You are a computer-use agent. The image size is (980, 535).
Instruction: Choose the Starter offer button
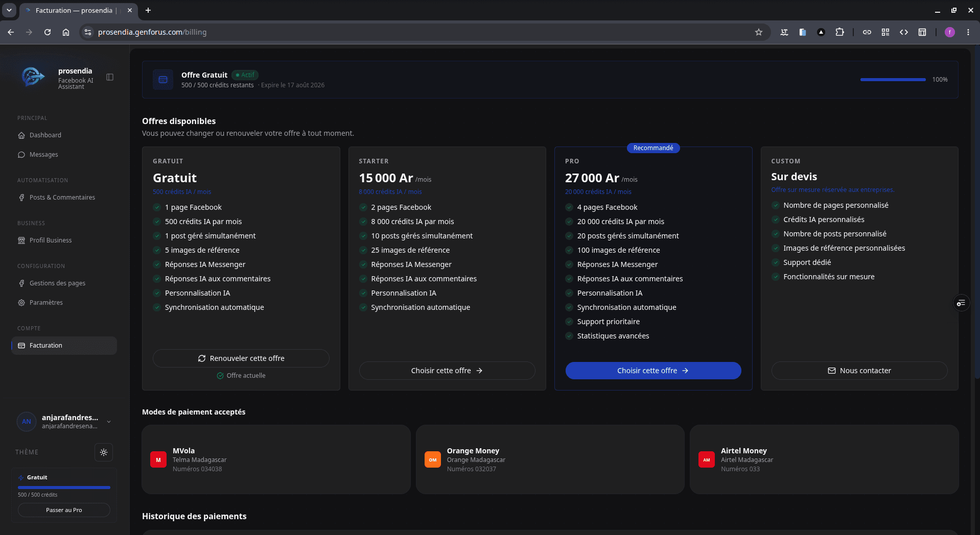point(447,371)
